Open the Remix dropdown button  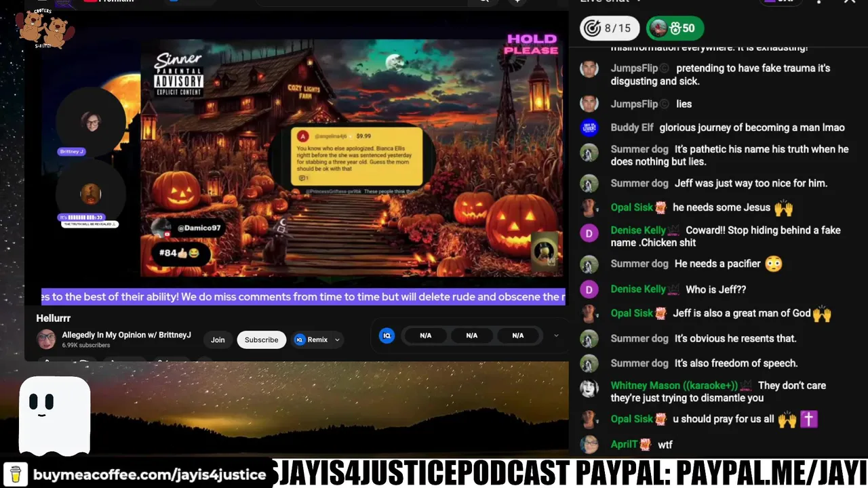pos(317,340)
